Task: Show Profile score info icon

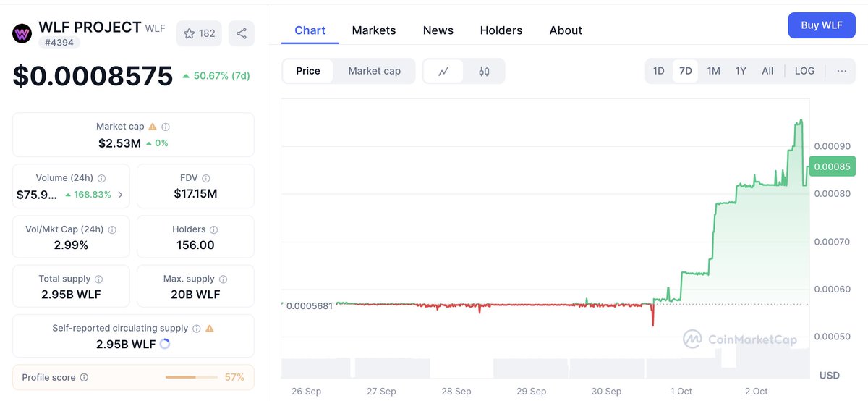Action: (x=84, y=377)
